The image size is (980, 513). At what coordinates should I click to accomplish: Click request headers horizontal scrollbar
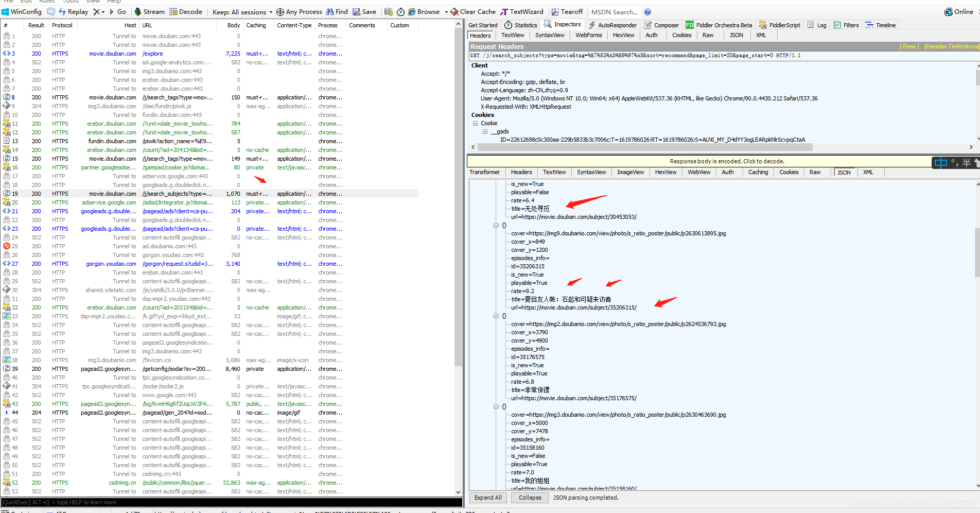click(x=645, y=147)
